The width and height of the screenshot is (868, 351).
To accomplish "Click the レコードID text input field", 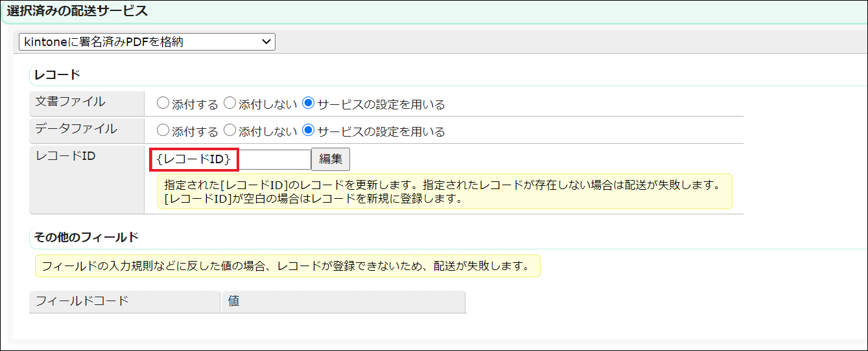I will (231, 159).
